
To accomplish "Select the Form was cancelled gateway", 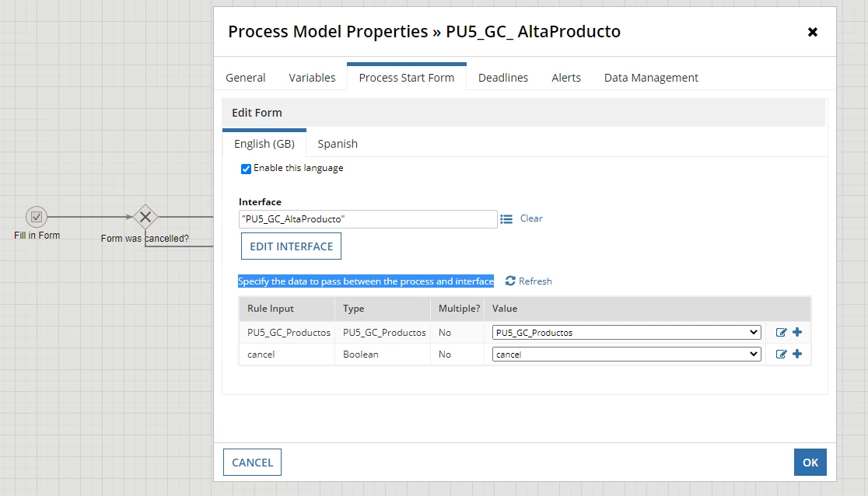I will (145, 217).
